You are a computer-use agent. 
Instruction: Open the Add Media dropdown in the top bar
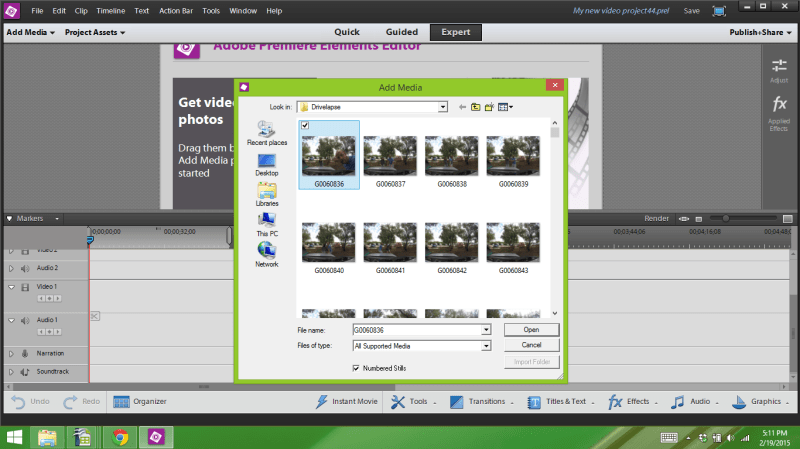[31, 32]
